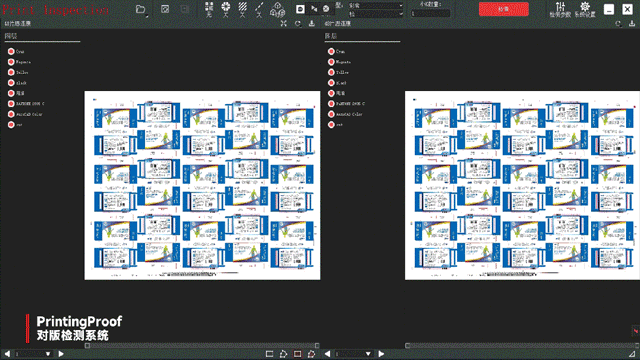Click the fit-to-view icon in left panel header

[284, 24]
